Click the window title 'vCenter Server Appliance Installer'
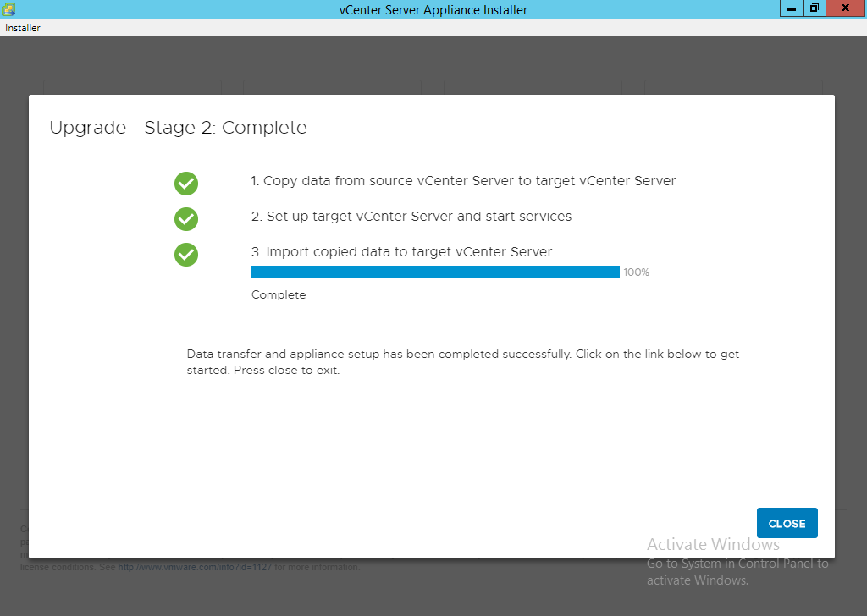 point(433,10)
